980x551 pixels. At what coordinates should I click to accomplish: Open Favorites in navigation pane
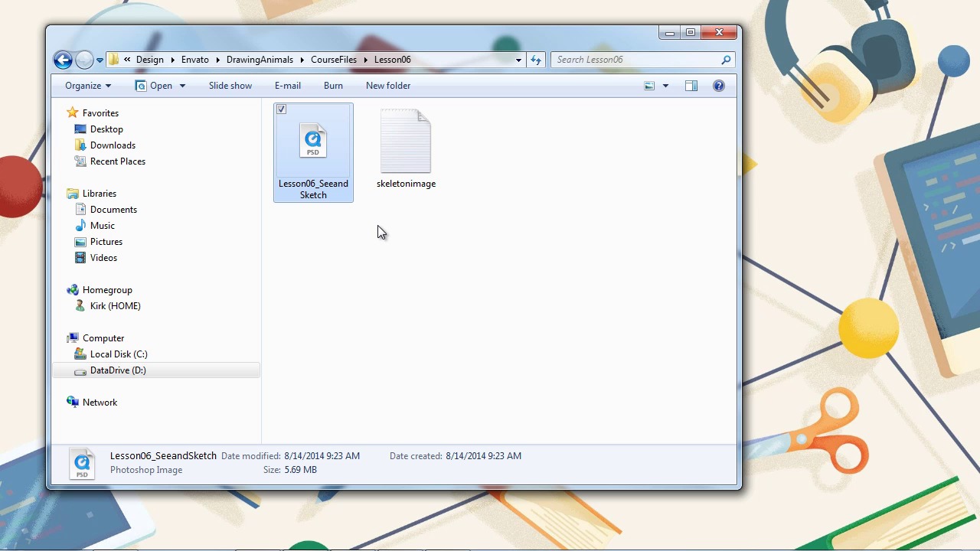click(100, 113)
